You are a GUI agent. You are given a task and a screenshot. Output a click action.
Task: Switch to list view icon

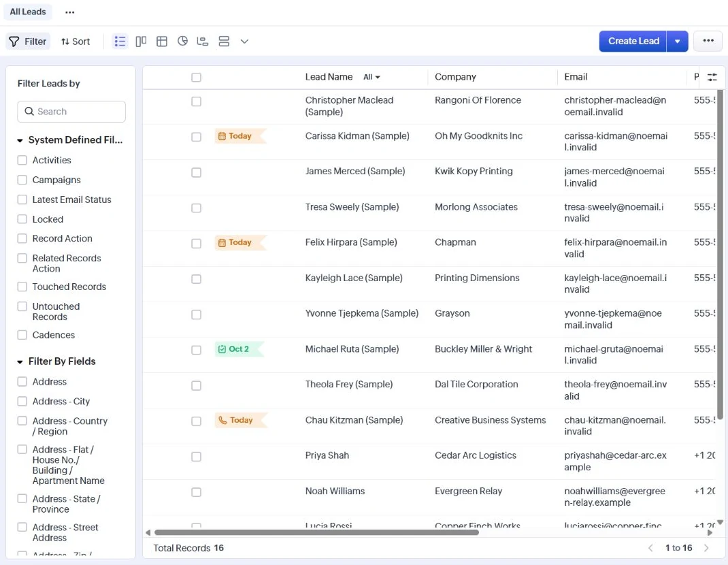[120, 42]
